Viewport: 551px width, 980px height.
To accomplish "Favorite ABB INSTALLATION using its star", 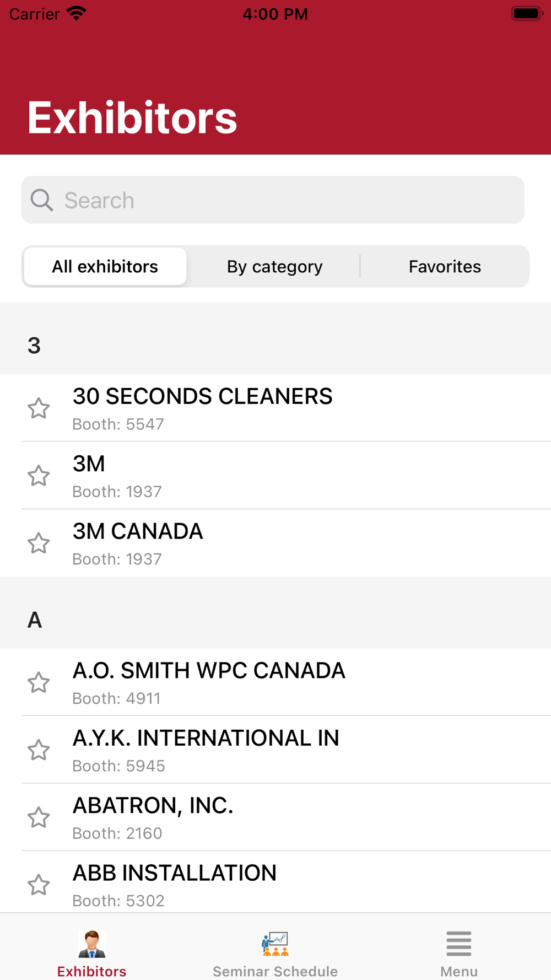I will click(39, 885).
